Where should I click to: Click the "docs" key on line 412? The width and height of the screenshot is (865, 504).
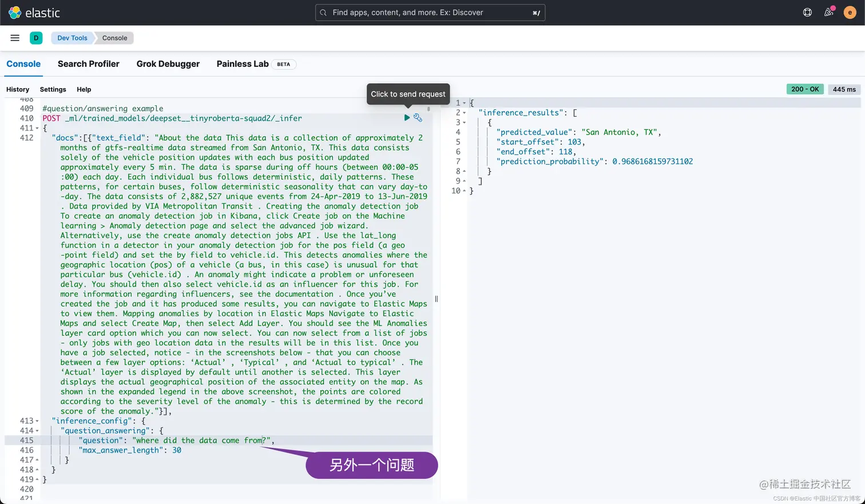[65, 138]
